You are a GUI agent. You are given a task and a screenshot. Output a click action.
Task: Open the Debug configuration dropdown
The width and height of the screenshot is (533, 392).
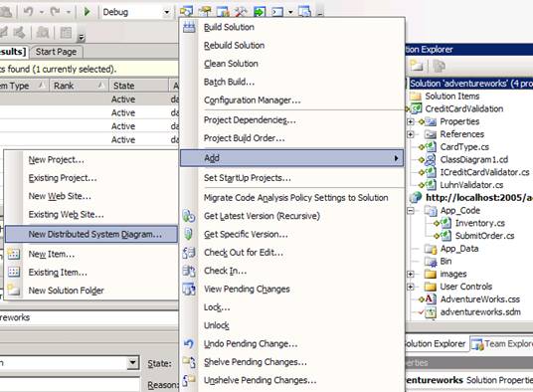point(167,13)
